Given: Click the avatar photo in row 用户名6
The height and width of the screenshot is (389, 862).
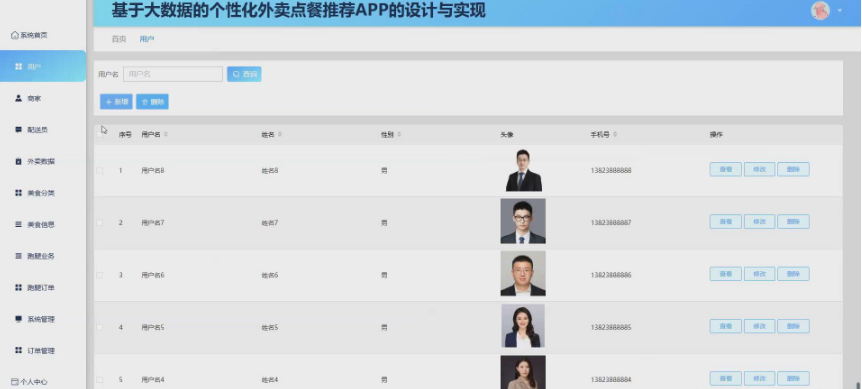Looking at the screenshot, I should click(523, 274).
